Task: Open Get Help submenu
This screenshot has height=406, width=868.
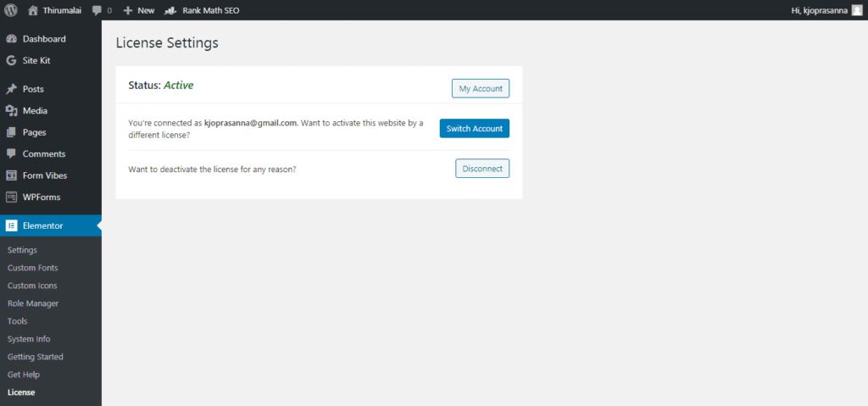Action: pyautogui.click(x=23, y=375)
